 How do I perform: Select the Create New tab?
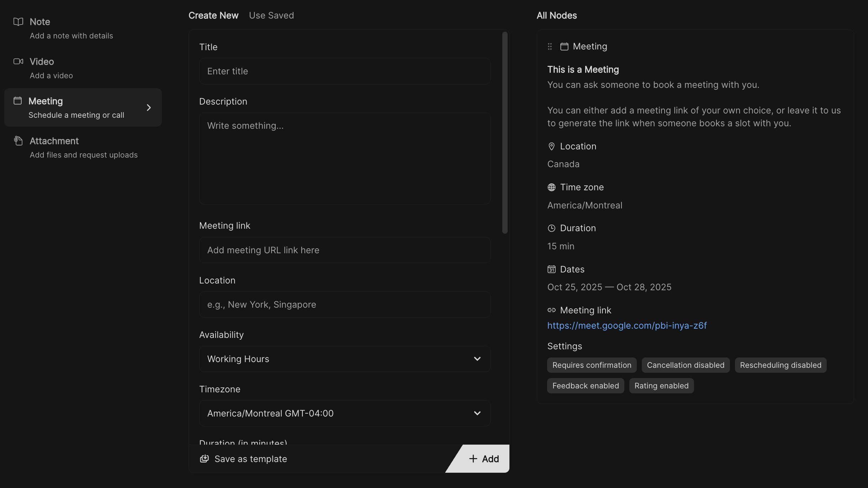pyautogui.click(x=213, y=16)
